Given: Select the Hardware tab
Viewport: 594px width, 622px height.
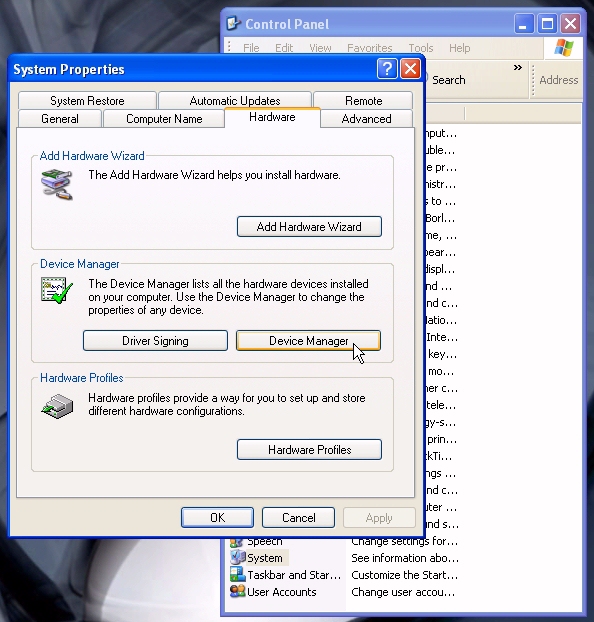Looking at the screenshot, I should [272, 117].
